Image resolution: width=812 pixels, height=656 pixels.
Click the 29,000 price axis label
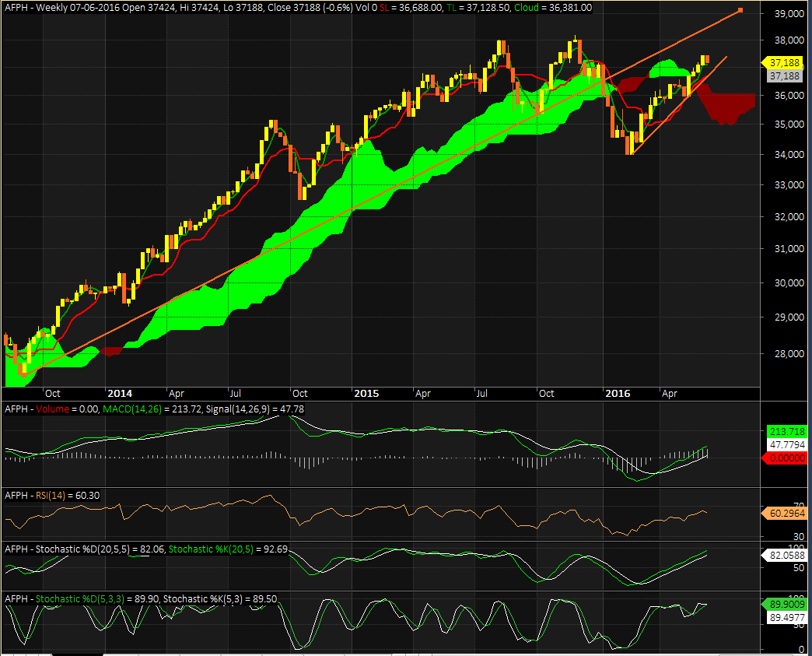789,317
